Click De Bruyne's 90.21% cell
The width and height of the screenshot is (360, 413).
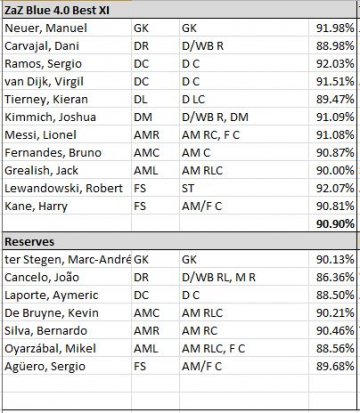332,313
